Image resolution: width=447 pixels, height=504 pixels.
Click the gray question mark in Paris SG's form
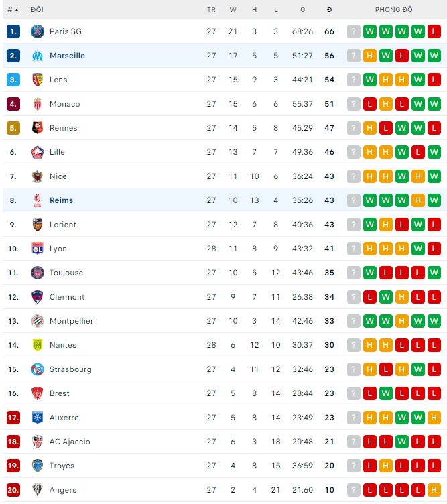click(x=354, y=31)
